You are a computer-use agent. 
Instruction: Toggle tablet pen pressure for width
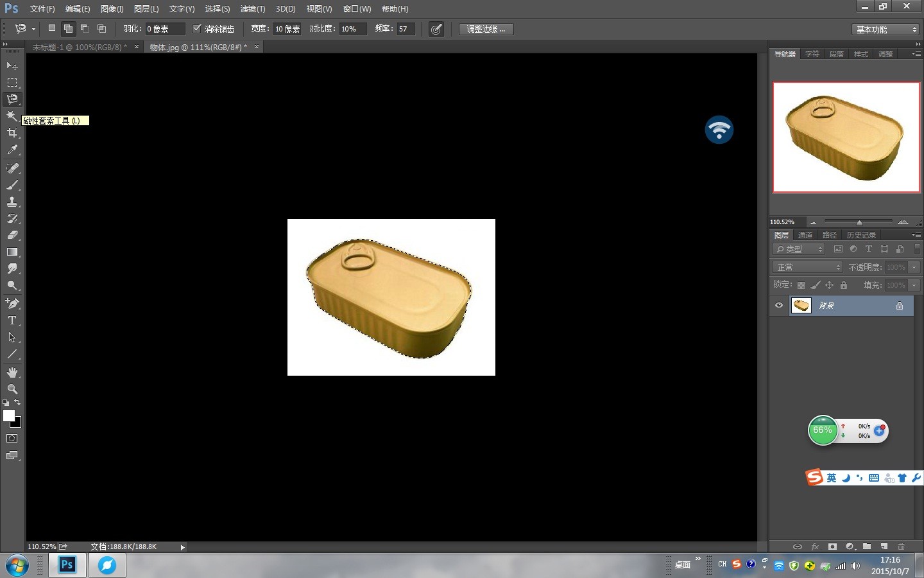point(436,29)
